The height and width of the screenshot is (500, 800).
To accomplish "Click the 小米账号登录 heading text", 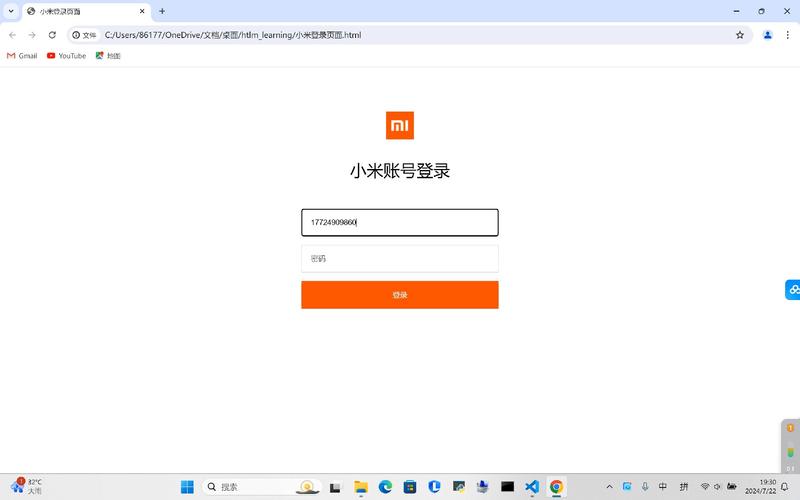I will [x=399, y=171].
